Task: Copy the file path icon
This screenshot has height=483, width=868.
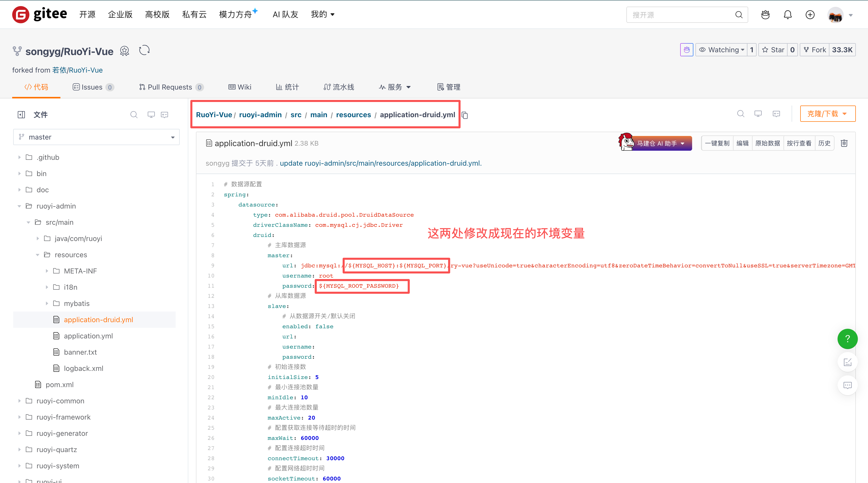Action: point(465,115)
